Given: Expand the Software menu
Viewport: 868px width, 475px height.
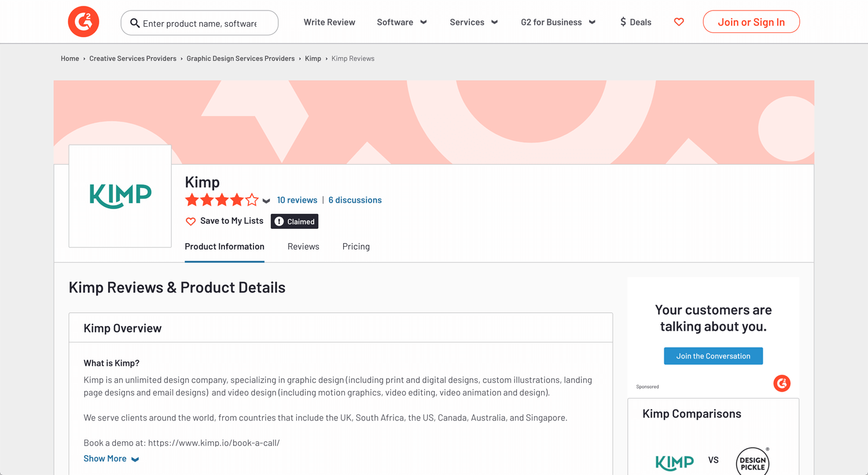Looking at the screenshot, I should (x=402, y=22).
